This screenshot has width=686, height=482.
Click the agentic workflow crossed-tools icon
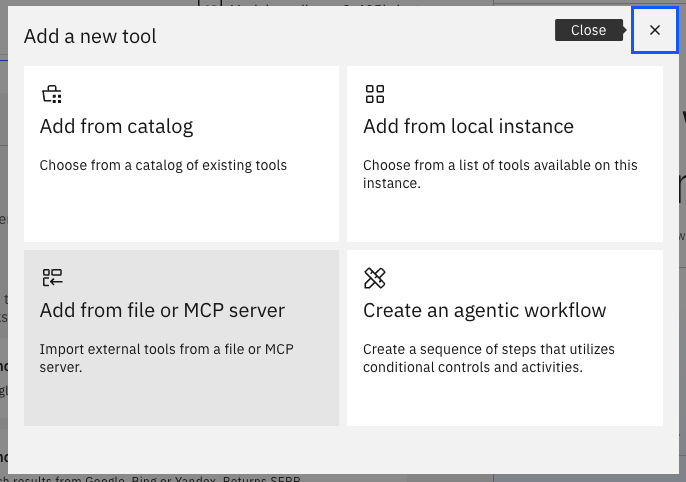click(375, 278)
